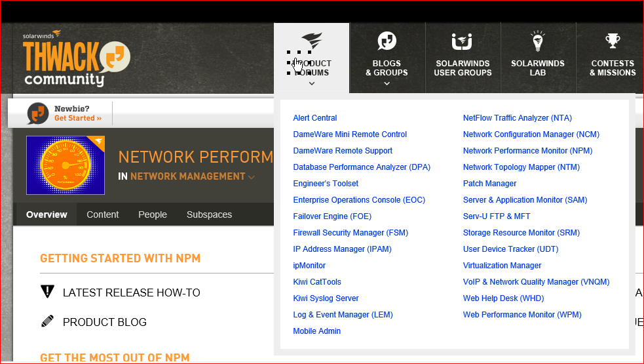Open Web Performance Monitor (WPM) link
Screen dimensions: 644x364
pos(522,315)
